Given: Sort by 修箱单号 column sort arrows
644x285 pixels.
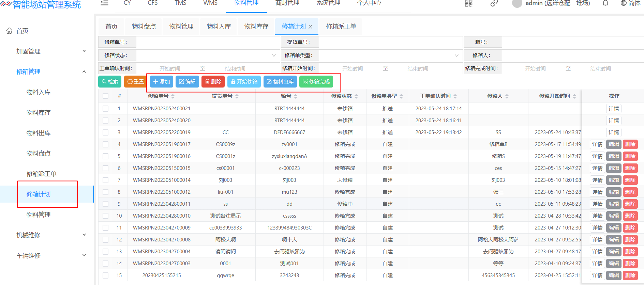Looking at the screenshot, I should tap(173, 96).
